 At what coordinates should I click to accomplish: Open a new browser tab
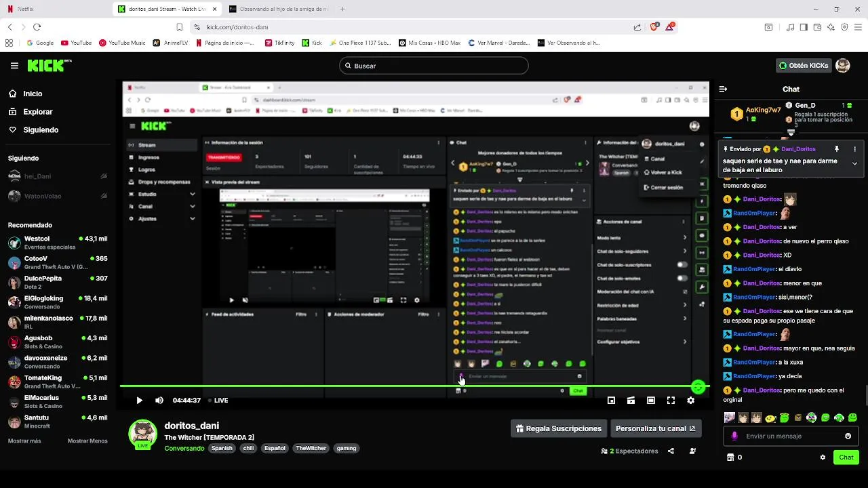pyautogui.click(x=342, y=9)
